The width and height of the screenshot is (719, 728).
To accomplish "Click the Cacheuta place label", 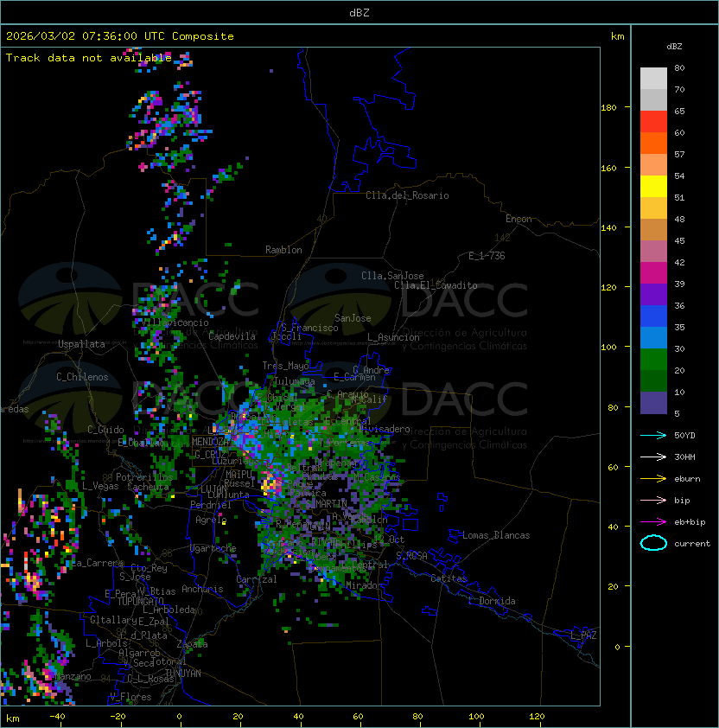I will (148, 487).
